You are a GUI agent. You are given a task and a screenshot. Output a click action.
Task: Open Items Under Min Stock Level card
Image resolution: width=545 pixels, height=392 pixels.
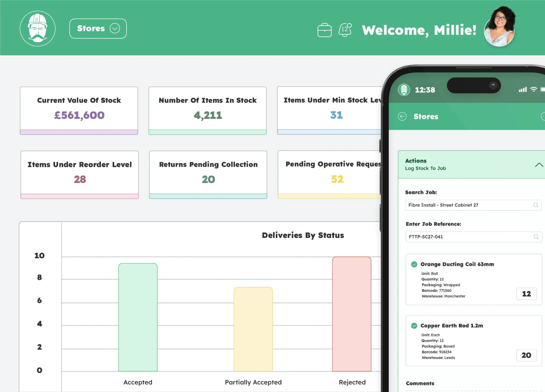click(x=329, y=110)
